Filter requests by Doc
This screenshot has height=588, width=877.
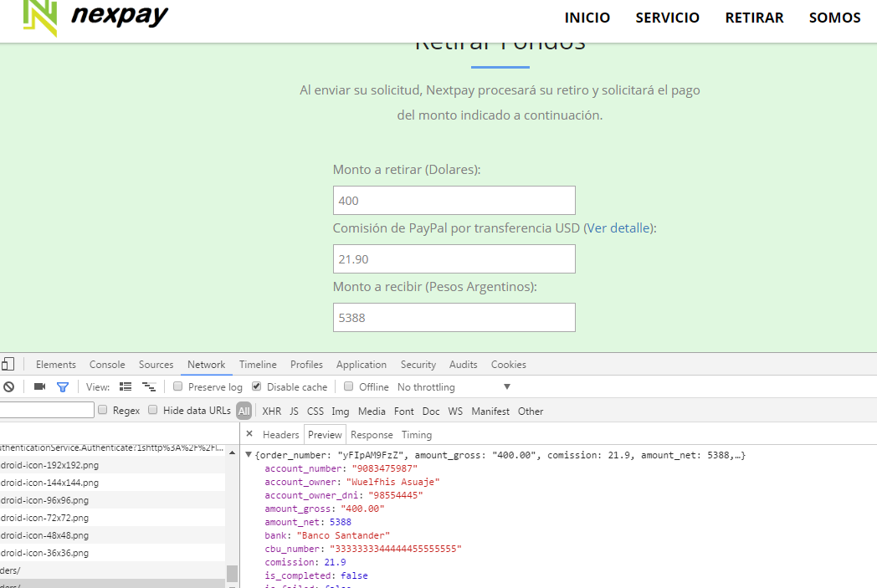pyautogui.click(x=431, y=412)
